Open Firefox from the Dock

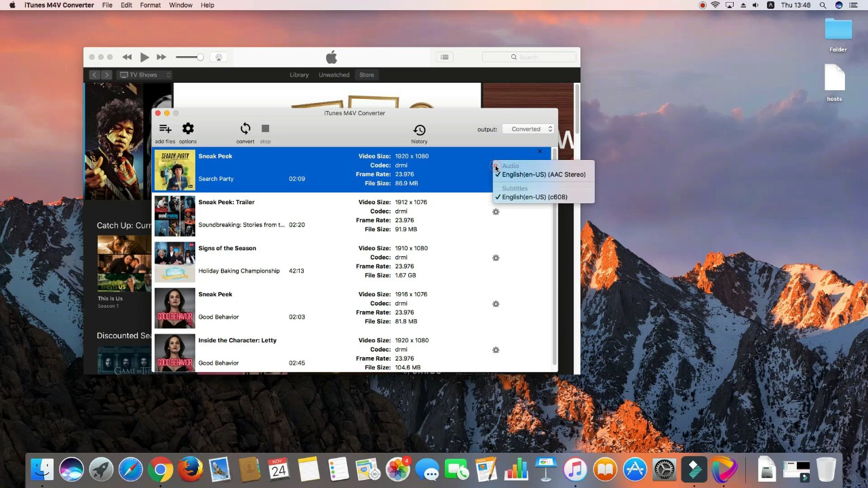191,469
